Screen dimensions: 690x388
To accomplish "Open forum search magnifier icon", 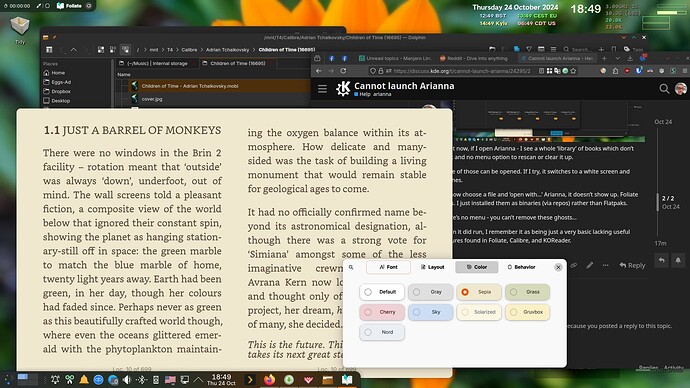I will click(664, 89).
